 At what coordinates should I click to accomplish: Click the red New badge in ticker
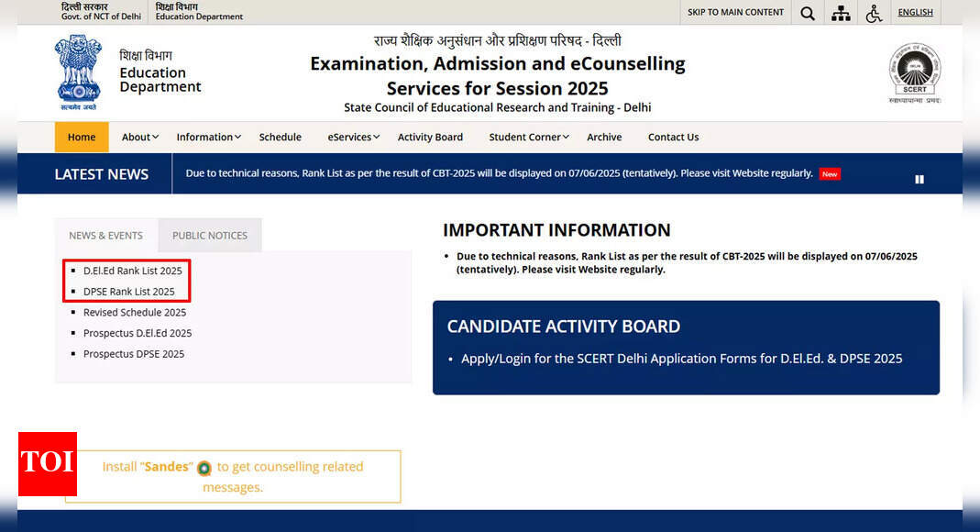click(x=830, y=173)
